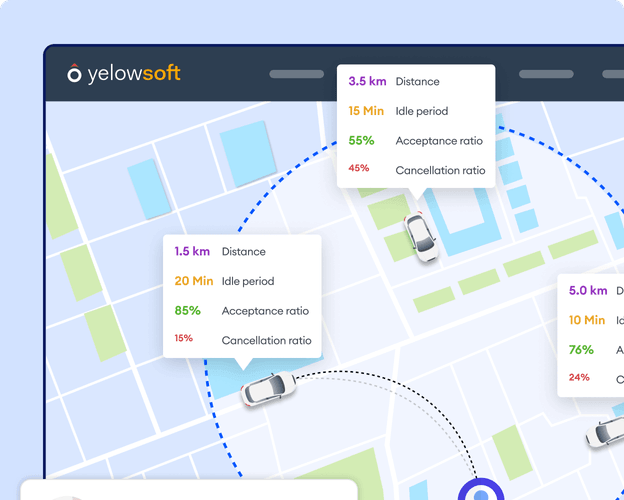Click 'Distance' label in 1.5 km popup
The width and height of the screenshot is (624, 500).
[x=244, y=252]
